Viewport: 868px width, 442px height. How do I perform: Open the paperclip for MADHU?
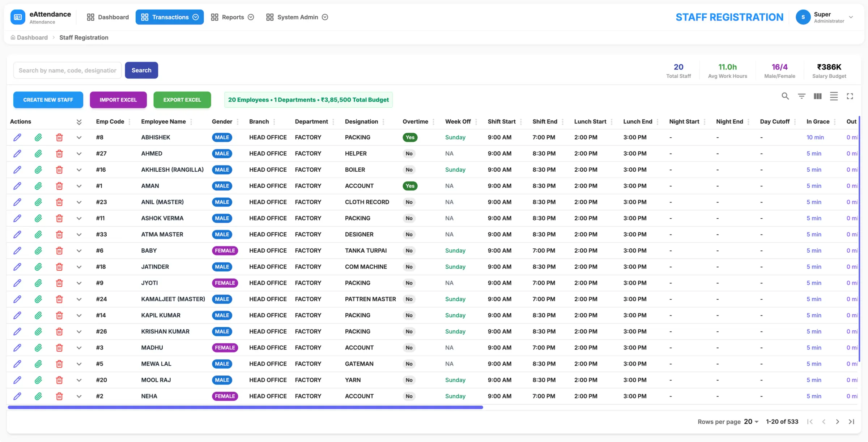(x=38, y=348)
